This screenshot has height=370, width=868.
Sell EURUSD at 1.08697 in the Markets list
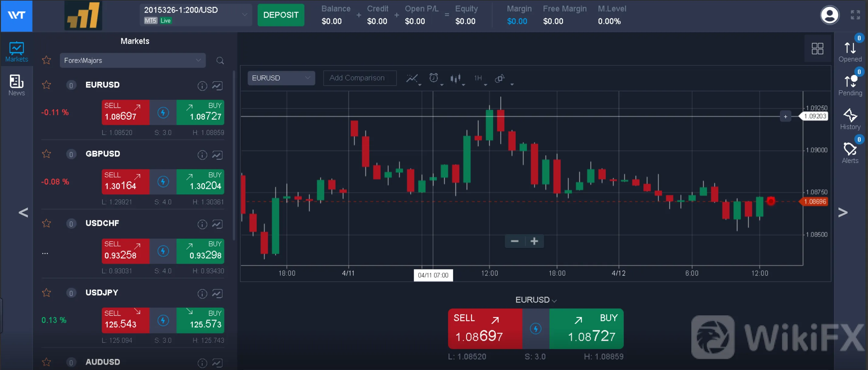pos(126,112)
